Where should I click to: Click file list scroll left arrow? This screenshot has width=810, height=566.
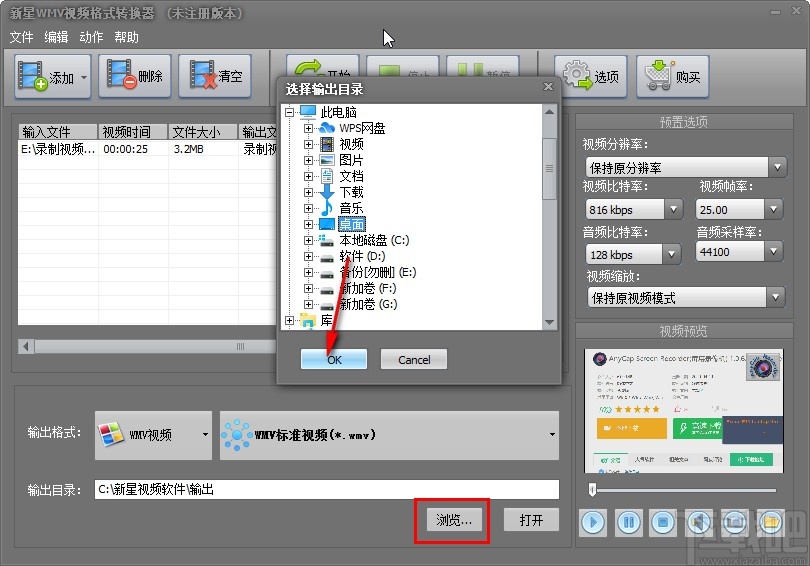coord(26,346)
